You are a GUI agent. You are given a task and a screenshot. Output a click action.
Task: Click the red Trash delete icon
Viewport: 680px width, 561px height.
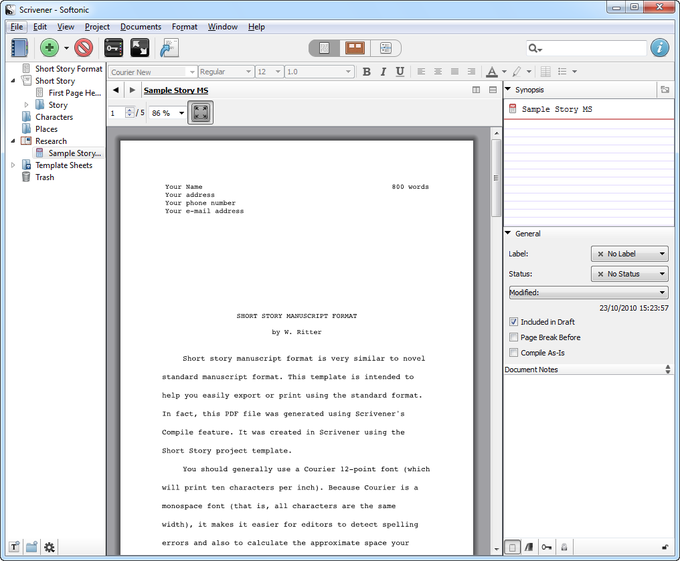point(84,48)
